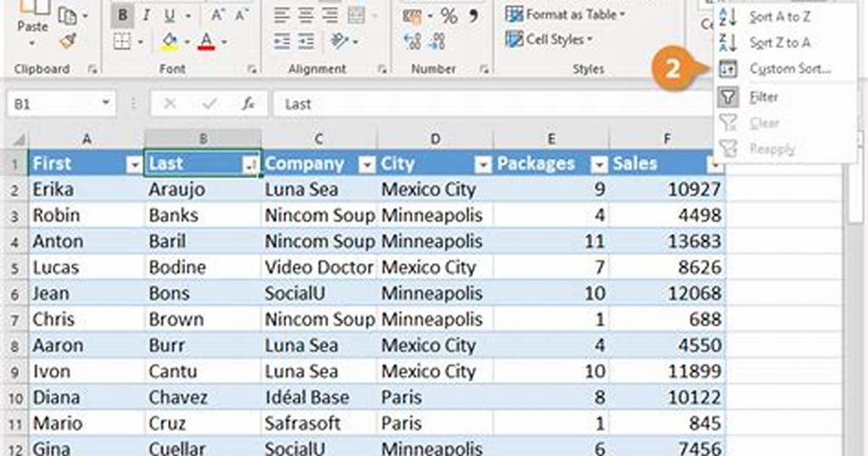The width and height of the screenshot is (868, 456).
Task: Open the Paste options arrow
Action: click(x=32, y=43)
